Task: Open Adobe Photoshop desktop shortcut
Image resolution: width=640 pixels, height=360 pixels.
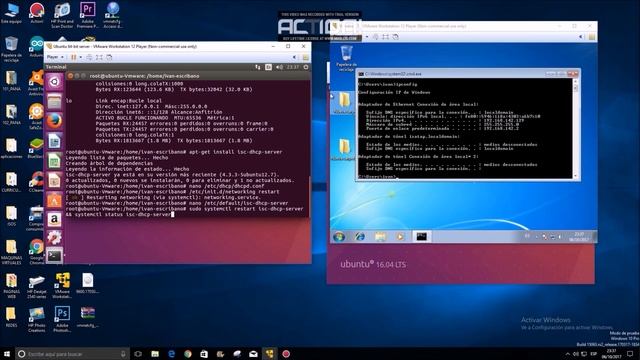Action: tap(62, 319)
